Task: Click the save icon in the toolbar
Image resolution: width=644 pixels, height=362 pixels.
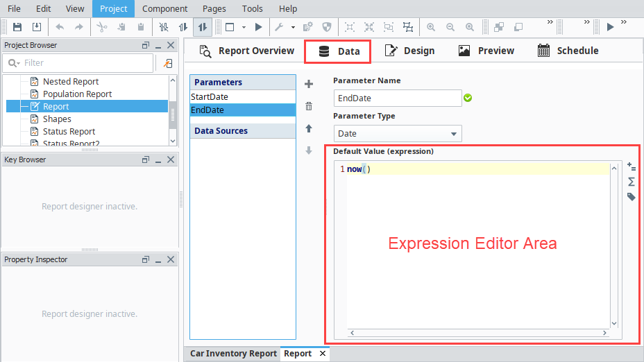Action: 17,27
